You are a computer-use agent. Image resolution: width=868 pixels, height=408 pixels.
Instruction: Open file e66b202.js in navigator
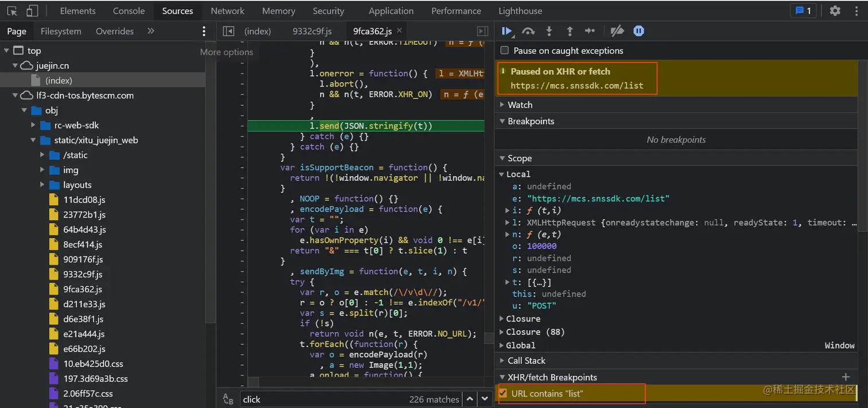84,349
